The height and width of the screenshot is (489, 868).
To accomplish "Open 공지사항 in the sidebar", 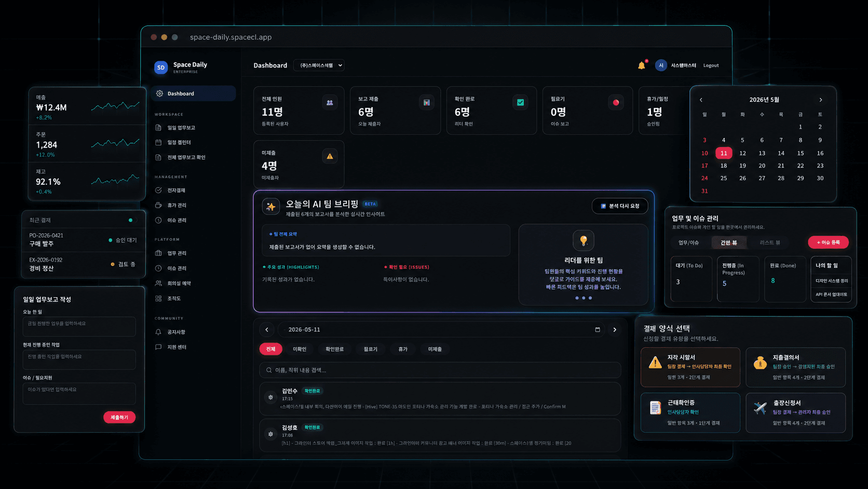I will point(176,332).
